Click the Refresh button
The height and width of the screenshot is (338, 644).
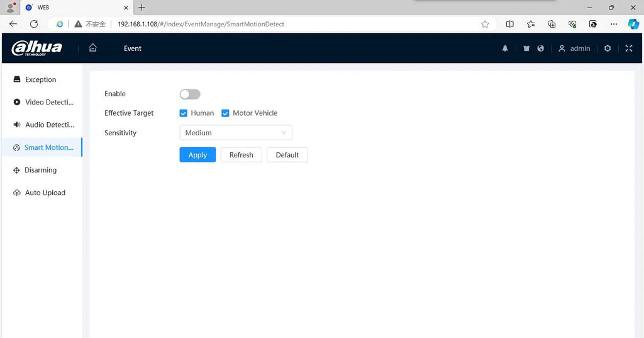(241, 155)
